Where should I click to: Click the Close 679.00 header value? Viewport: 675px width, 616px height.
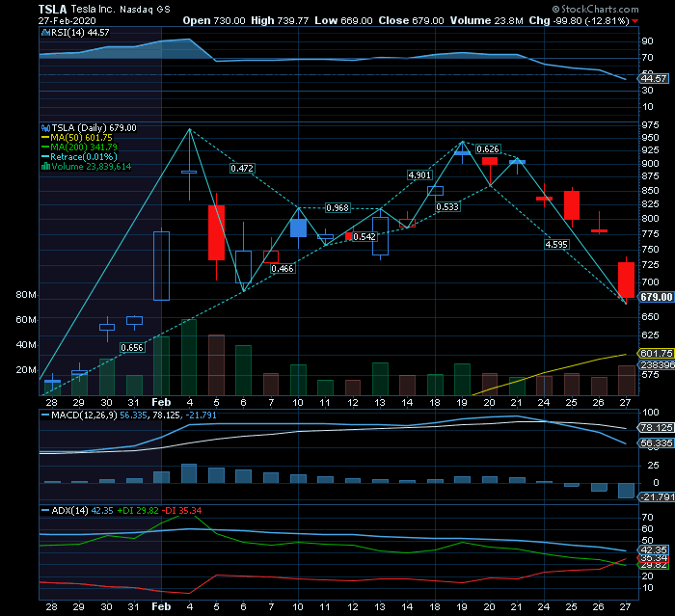pos(411,20)
